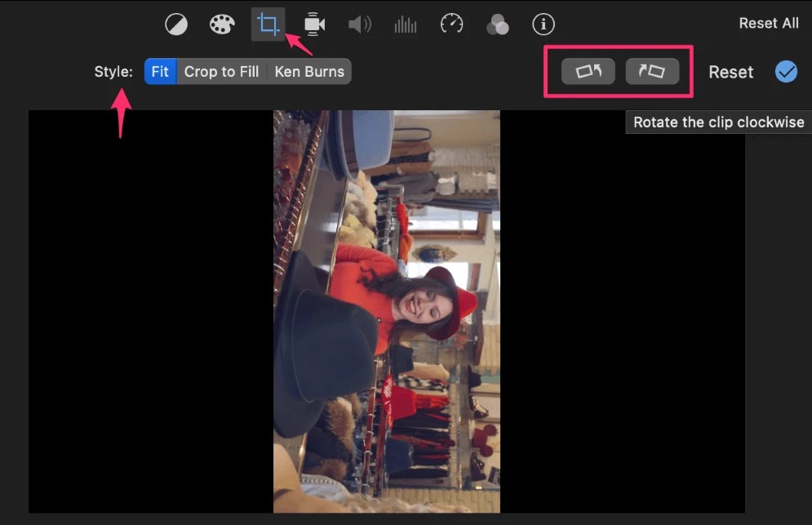
Task: Open the Color Balance adjustments
Action: coord(177,24)
